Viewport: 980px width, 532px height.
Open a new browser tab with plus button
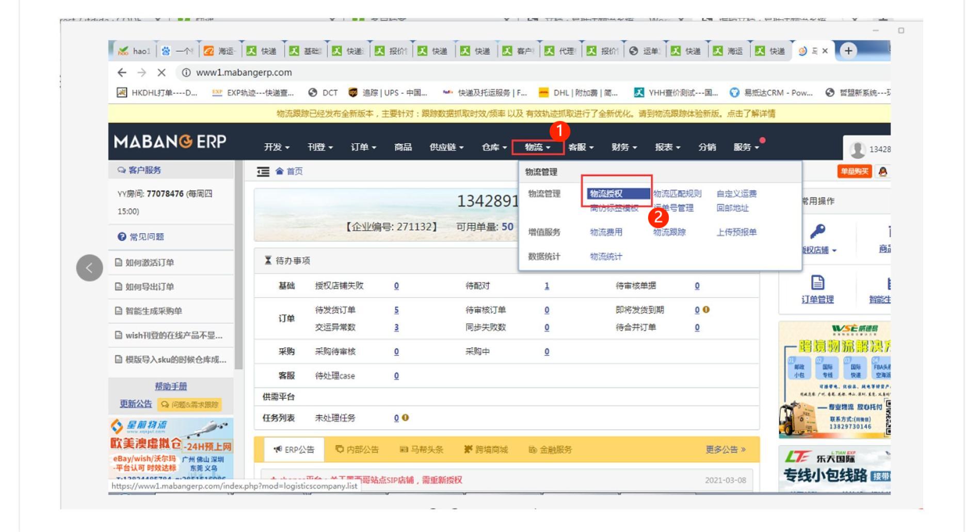848,51
